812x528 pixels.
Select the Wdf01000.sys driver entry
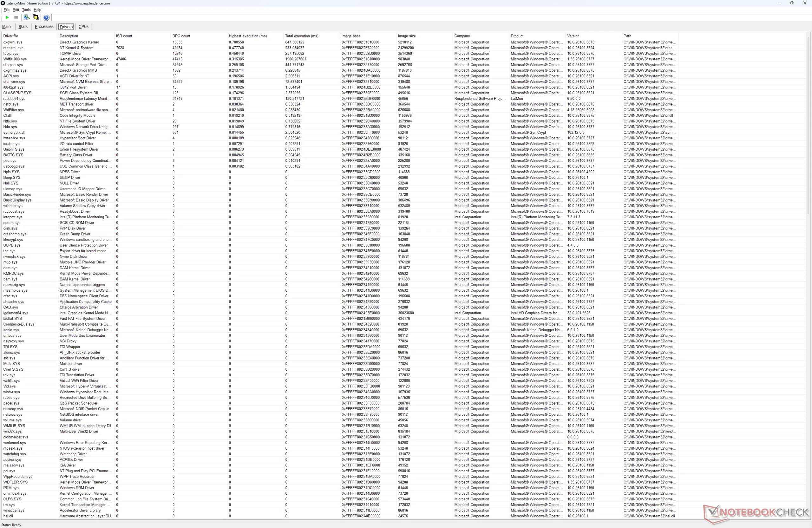pos(340,59)
